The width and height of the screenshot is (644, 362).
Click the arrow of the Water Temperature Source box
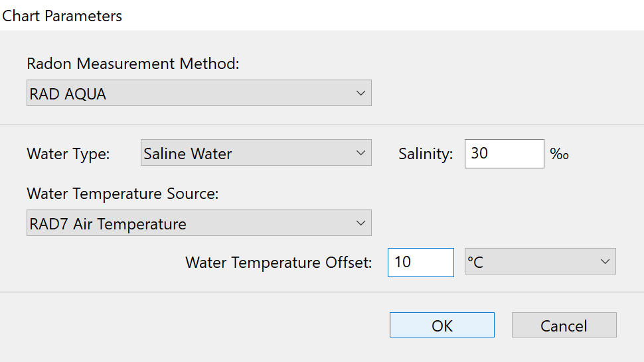[x=361, y=223]
